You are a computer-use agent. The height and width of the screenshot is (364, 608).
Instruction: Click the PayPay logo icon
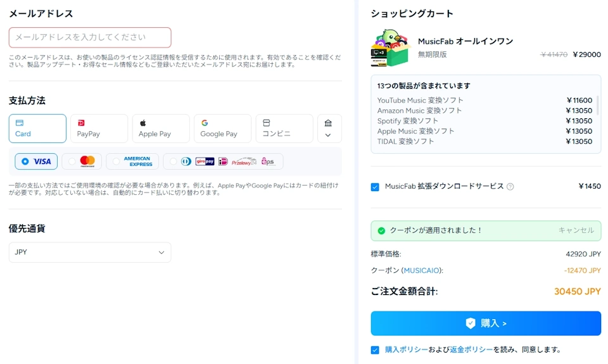(x=81, y=123)
